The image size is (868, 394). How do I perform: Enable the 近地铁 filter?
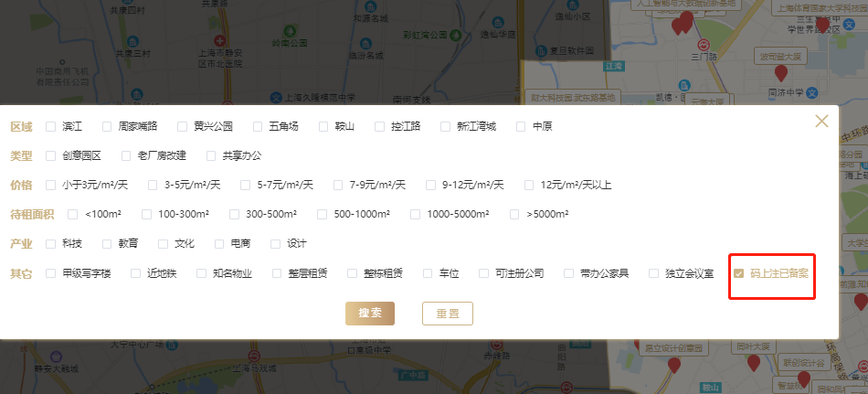point(135,273)
